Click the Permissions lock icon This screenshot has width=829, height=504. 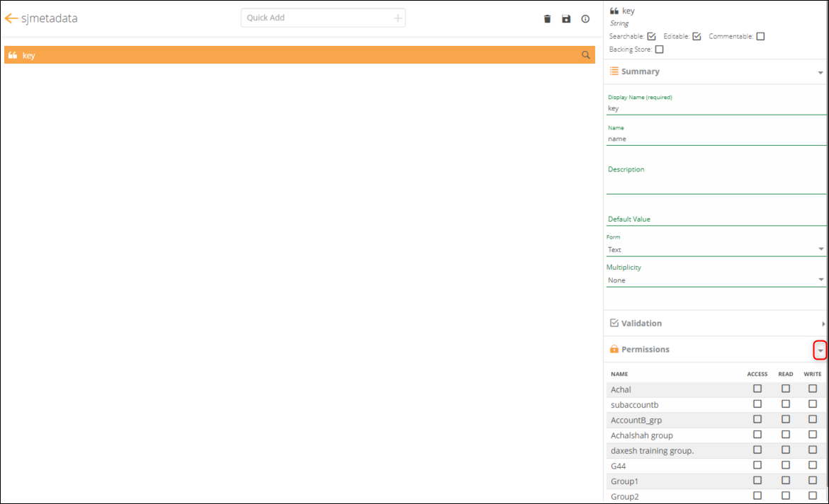614,349
